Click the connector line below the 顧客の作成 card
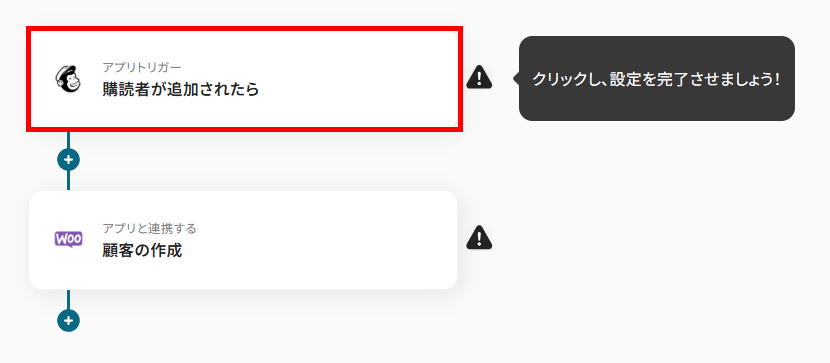This screenshot has height=363, width=830. tap(68, 299)
